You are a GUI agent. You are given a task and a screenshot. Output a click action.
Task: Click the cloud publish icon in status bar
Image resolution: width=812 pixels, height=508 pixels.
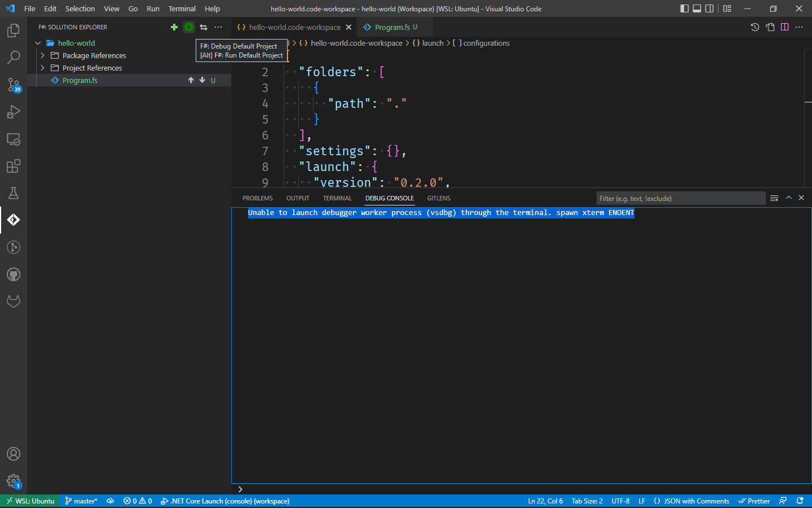click(x=111, y=501)
